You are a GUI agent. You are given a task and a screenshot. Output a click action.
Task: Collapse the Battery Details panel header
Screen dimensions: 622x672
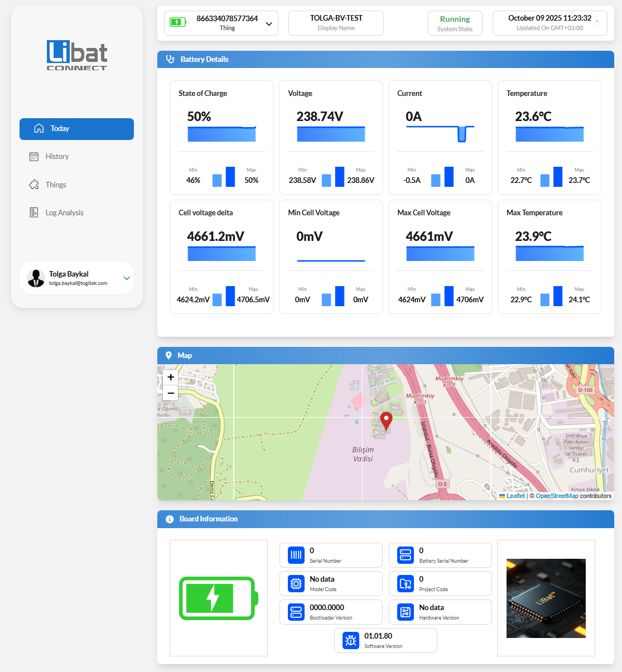[385, 59]
